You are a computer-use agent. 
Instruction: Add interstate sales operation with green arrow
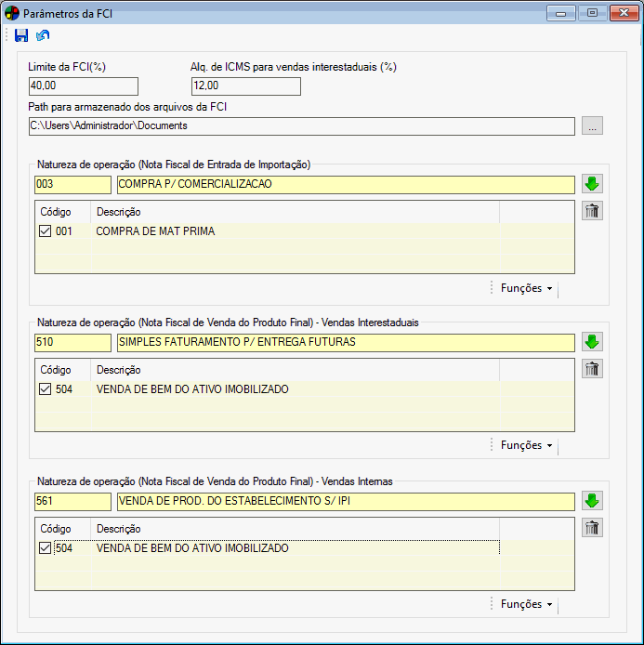[592, 342]
